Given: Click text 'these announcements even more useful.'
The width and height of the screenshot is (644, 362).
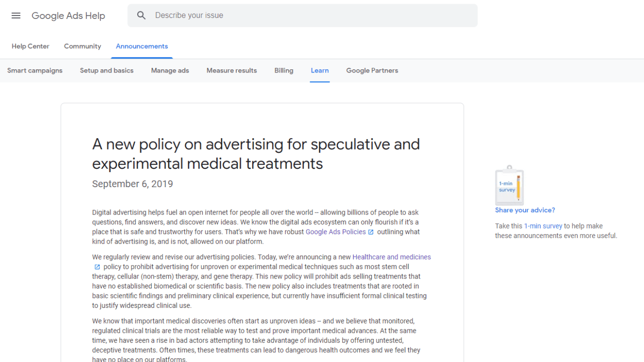Looking at the screenshot, I should tap(556, 236).
